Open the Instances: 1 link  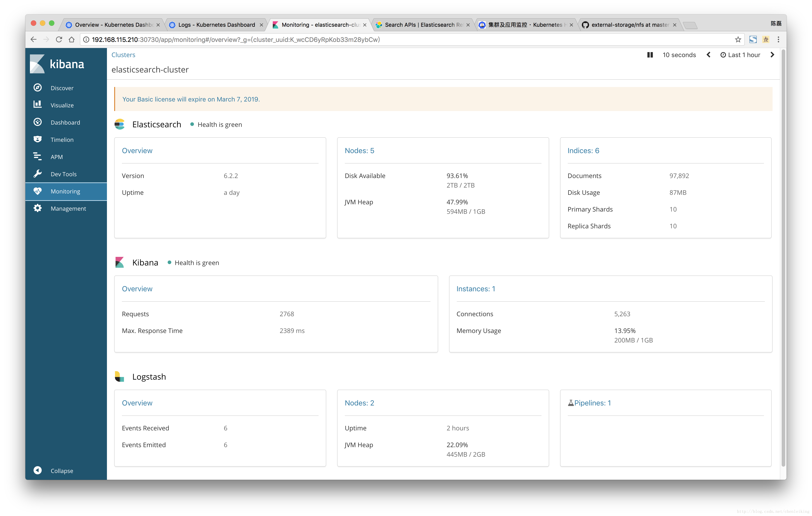pos(476,289)
